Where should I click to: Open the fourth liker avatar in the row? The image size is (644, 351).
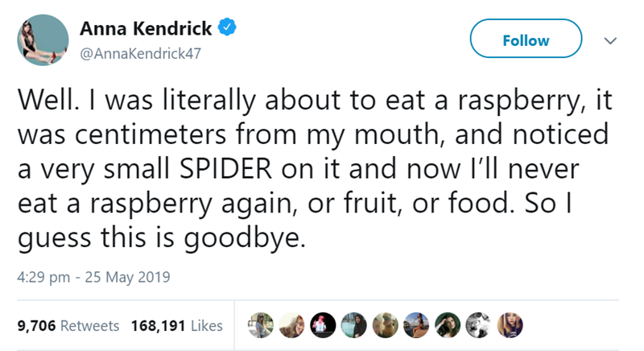click(353, 324)
